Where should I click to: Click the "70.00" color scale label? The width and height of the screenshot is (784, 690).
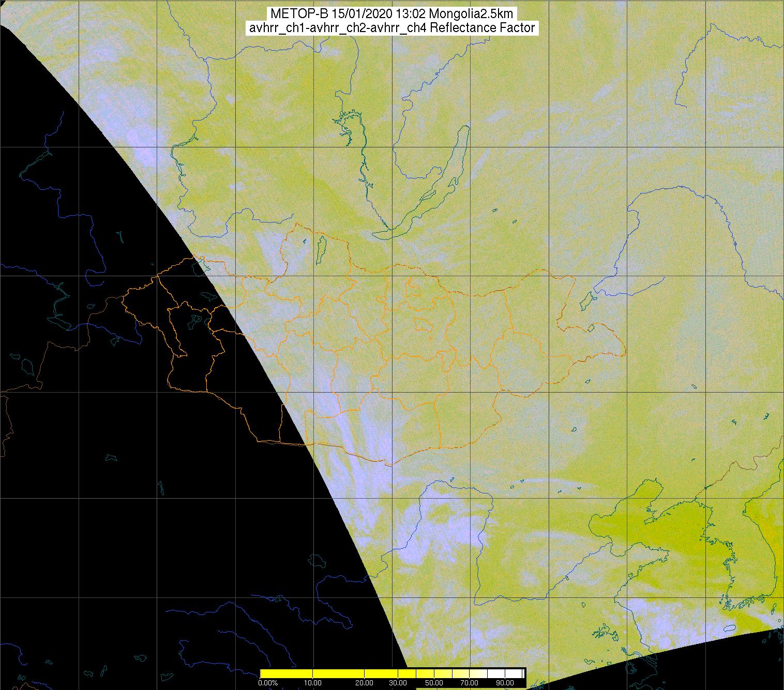[x=470, y=683]
